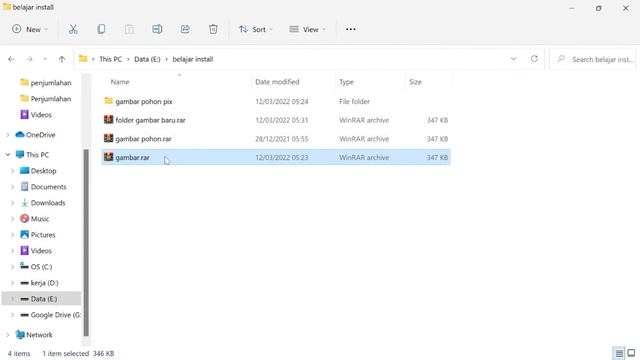Open address bar history dropdown chevron
The image size is (640, 360).
pyautogui.click(x=513, y=59)
